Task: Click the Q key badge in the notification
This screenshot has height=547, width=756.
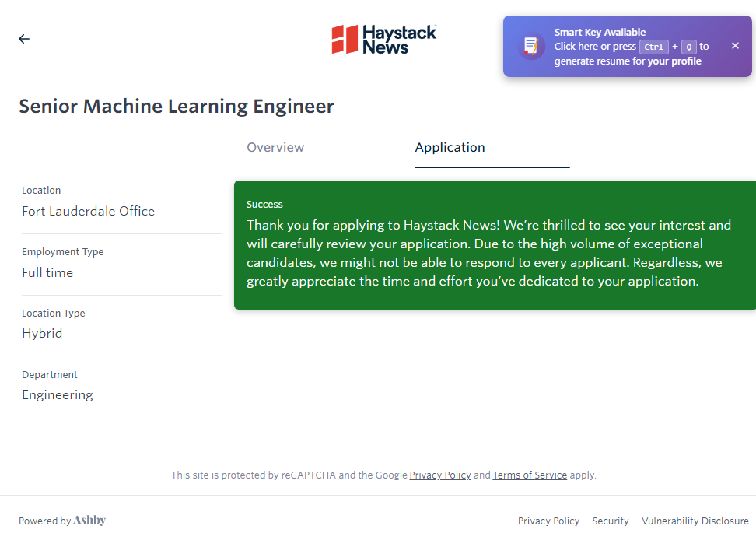Action: point(689,47)
